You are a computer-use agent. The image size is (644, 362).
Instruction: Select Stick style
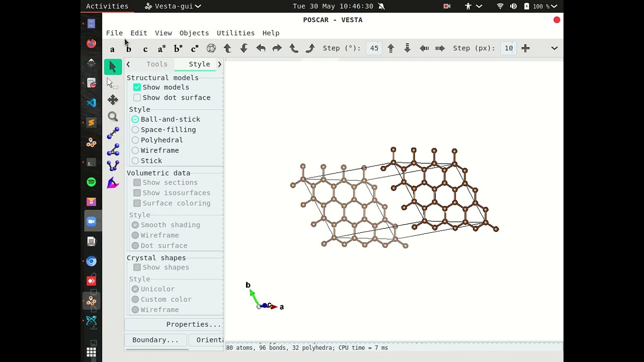[x=135, y=161]
